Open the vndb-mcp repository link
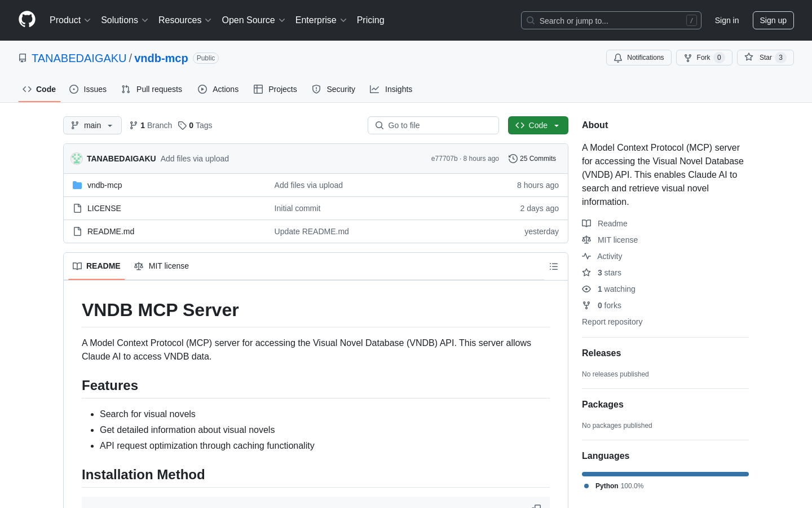Viewport: 812px width, 508px height. point(161,58)
